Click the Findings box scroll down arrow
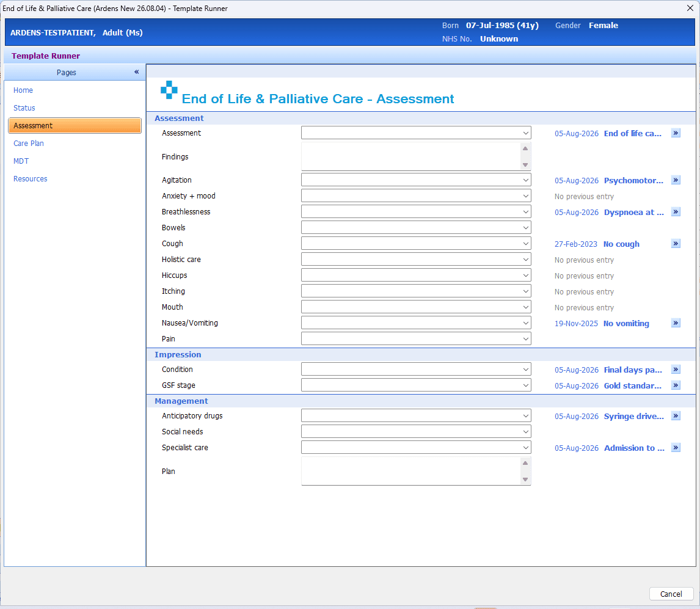Image resolution: width=700 pixels, height=609 pixels. click(x=525, y=165)
